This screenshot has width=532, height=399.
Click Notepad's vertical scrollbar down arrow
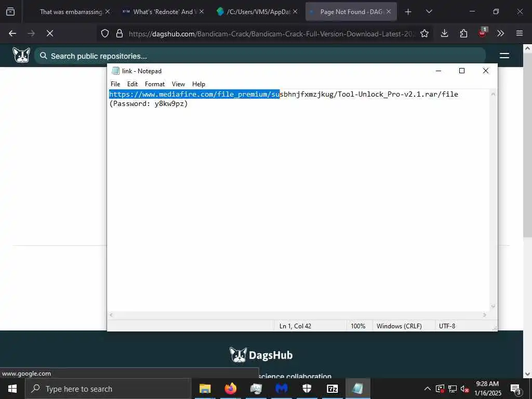tap(494, 307)
